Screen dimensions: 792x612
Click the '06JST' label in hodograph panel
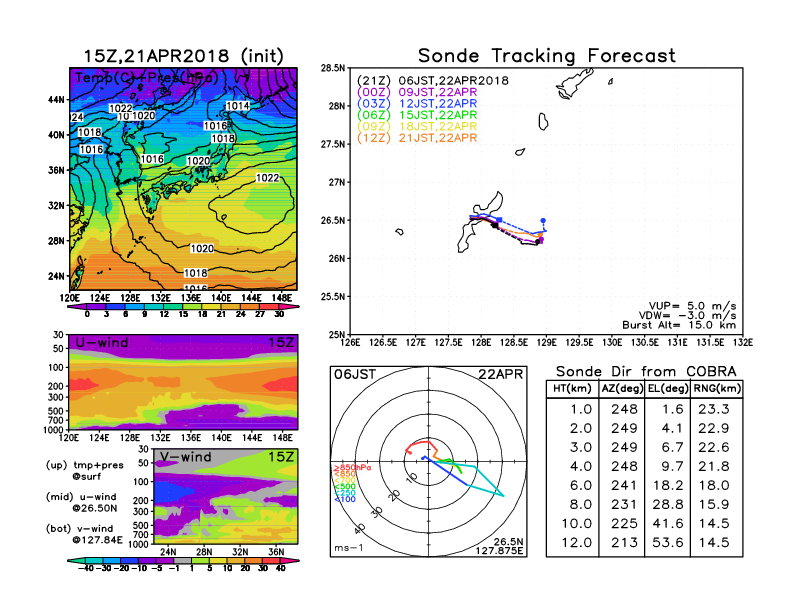pyautogui.click(x=355, y=375)
